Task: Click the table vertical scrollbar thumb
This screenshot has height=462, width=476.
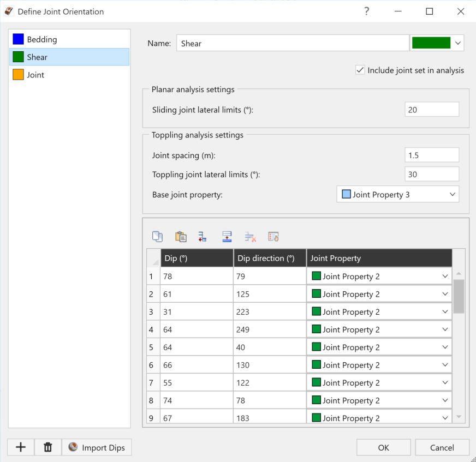Action: 459,296
